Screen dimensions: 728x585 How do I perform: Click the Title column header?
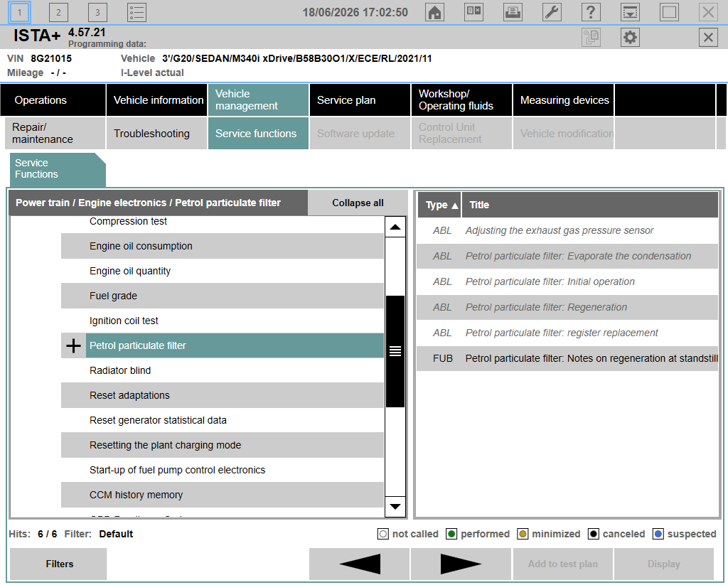(x=589, y=205)
